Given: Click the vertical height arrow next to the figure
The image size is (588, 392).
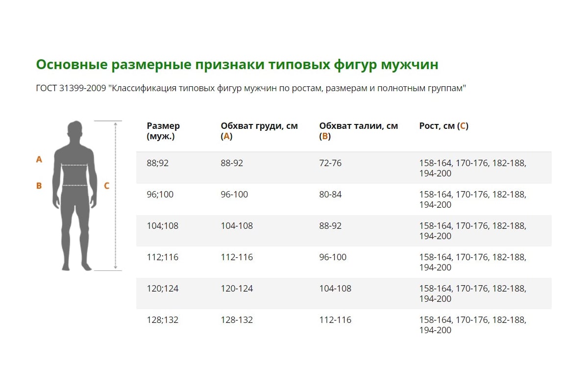Looking at the screenshot, I should (x=115, y=196).
